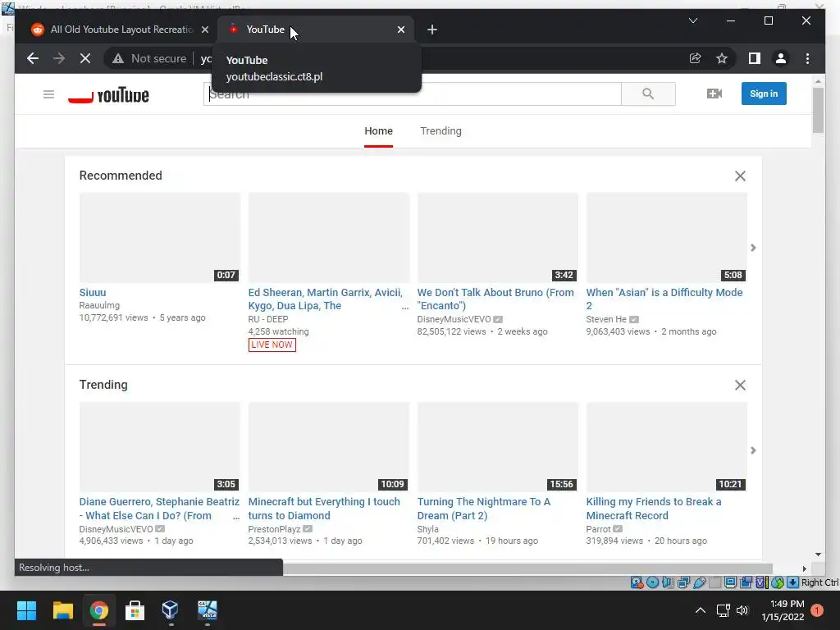Show hidden system tray icons
This screenshot has height=630, width=840.
point(701,610)
